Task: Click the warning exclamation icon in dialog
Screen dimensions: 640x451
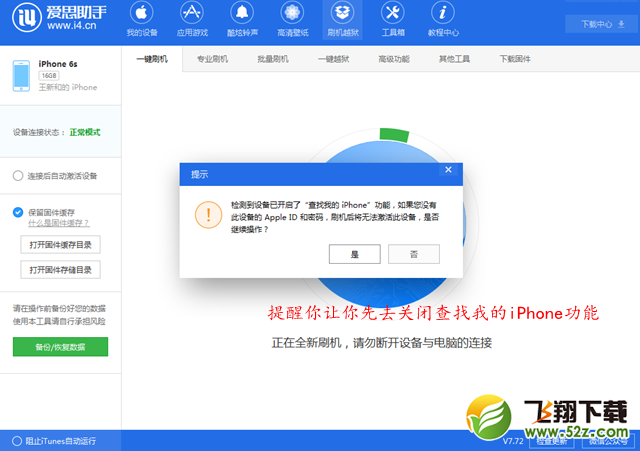Action: [209, 215]
